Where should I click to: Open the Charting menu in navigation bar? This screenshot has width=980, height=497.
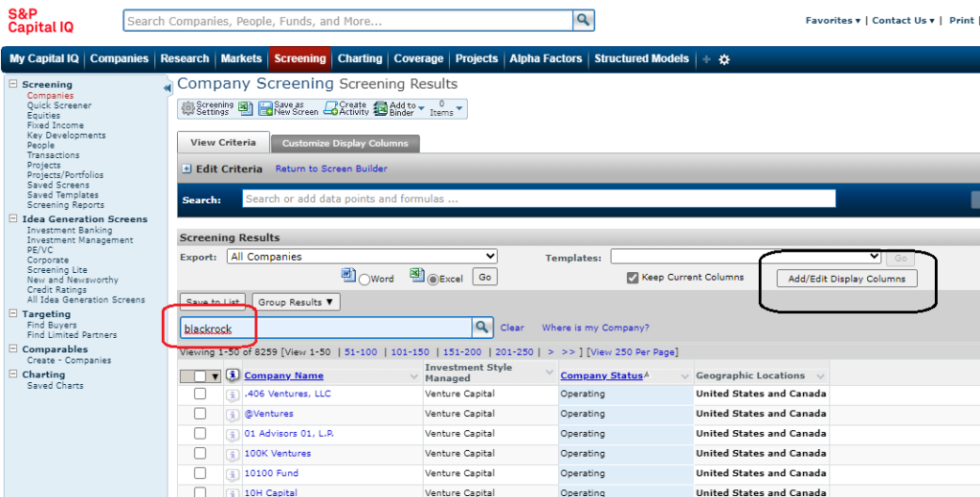coord(360,59)
